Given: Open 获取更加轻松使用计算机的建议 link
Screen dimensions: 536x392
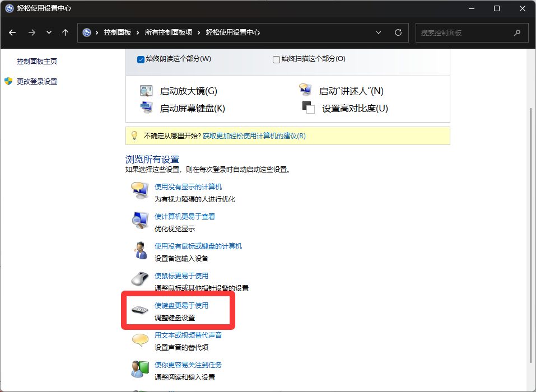Looking at the screenshot, I should (x=254, y=136).
